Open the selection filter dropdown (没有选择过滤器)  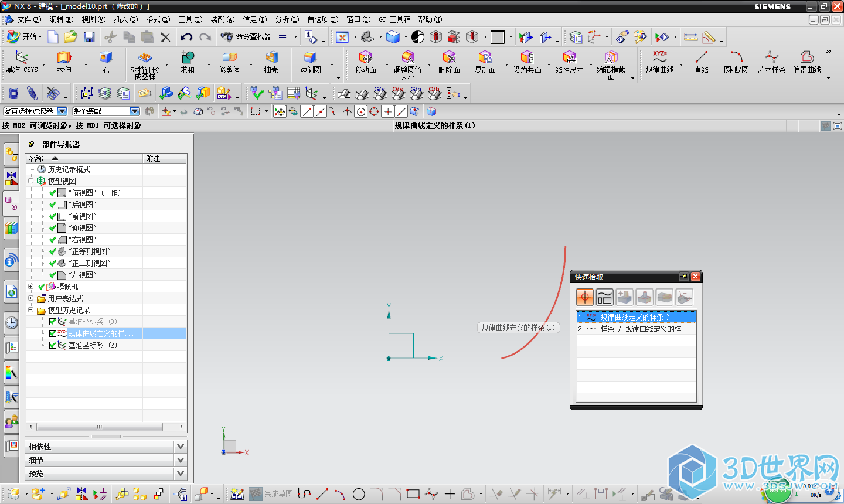click(62, 111)
